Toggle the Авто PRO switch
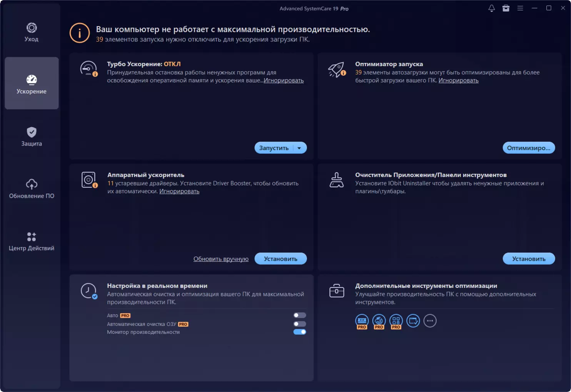This screenshot has height=392, width=571. coord(300,315)
